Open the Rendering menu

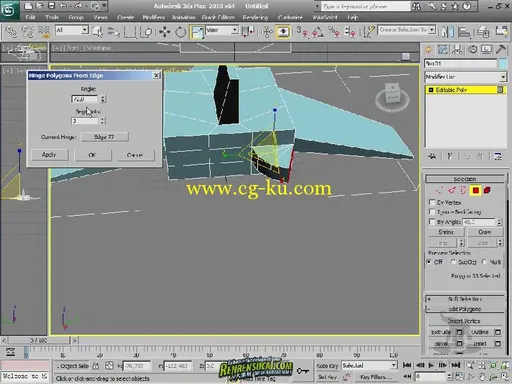tap(255, 17)
